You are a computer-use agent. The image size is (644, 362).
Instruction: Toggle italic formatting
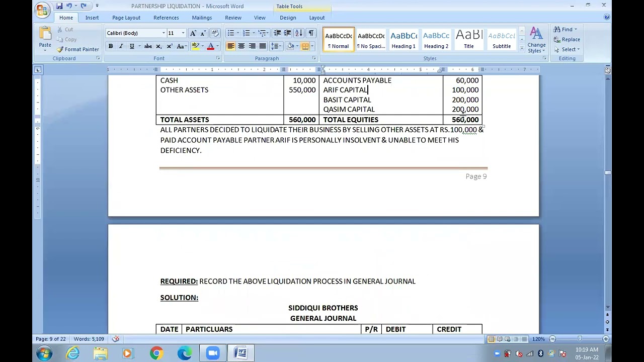click(121, 46)
